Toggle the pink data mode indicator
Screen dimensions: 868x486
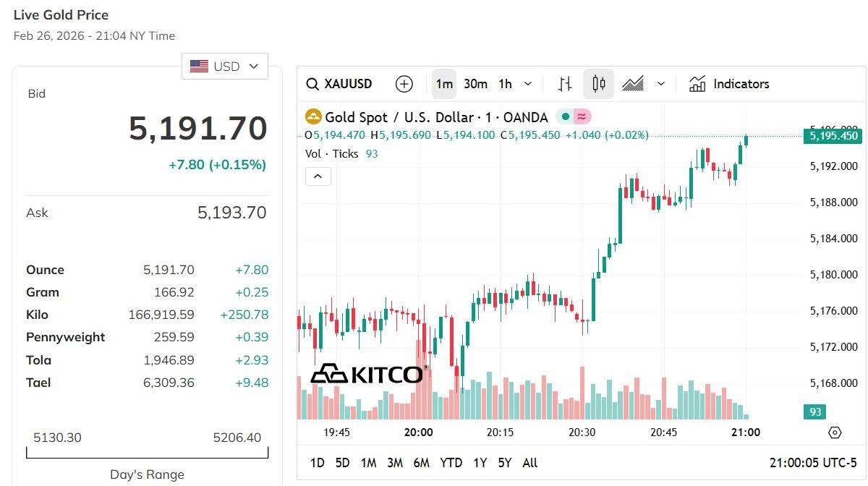coord(582,116)
